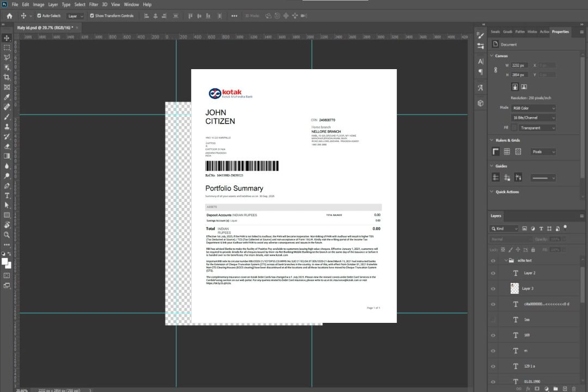Image resolution: width=588 pixels, height=392 pixels.
Task: Click the canvas height input field
Action: click(520, 75)
